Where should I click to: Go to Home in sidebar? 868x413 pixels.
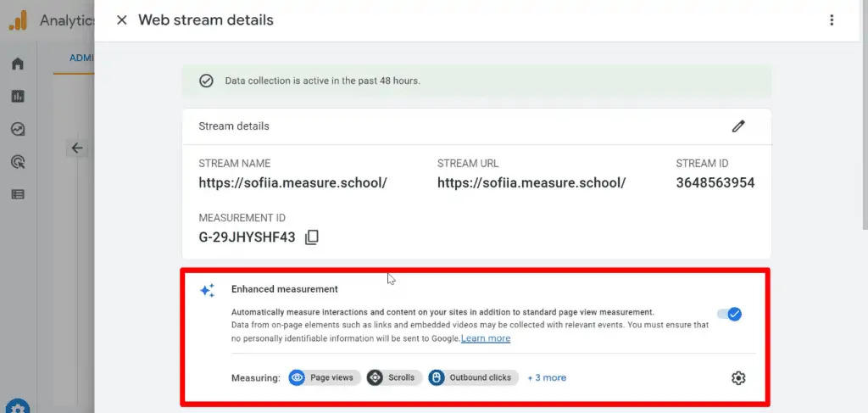pyautogui.click(x=18, y=64)
